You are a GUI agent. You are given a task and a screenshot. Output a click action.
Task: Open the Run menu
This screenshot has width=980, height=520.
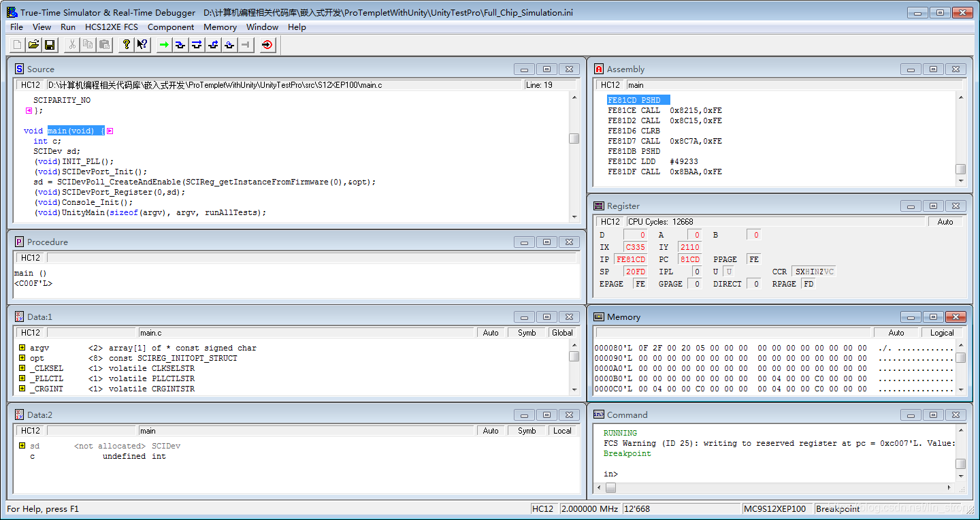point(68,27)
